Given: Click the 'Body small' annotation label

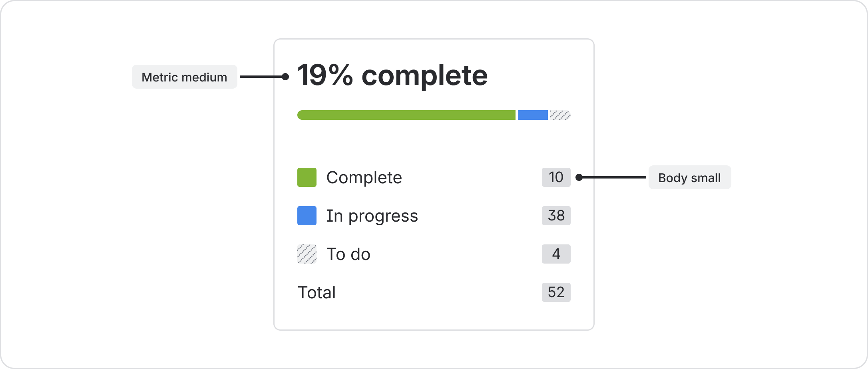Looking at the screenshot, I should coord(689,177).
